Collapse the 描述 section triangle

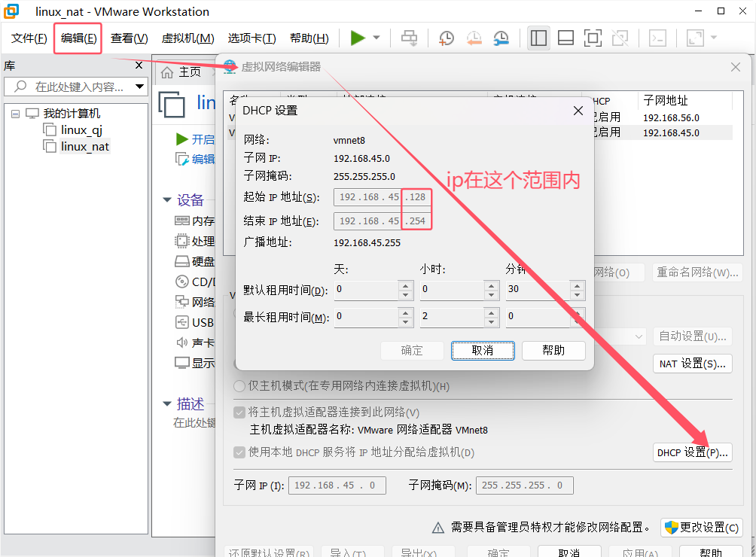167,403
